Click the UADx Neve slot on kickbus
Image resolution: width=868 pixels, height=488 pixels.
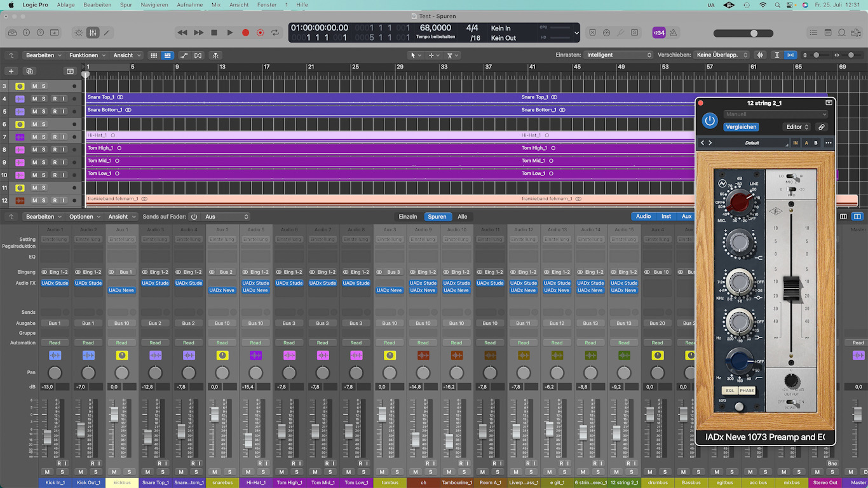point(122,290)
